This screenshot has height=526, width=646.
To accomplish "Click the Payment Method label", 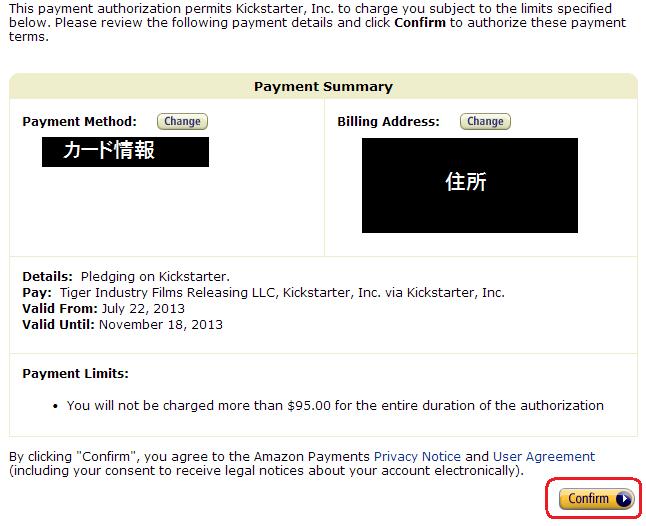I will tap(79, 122).
